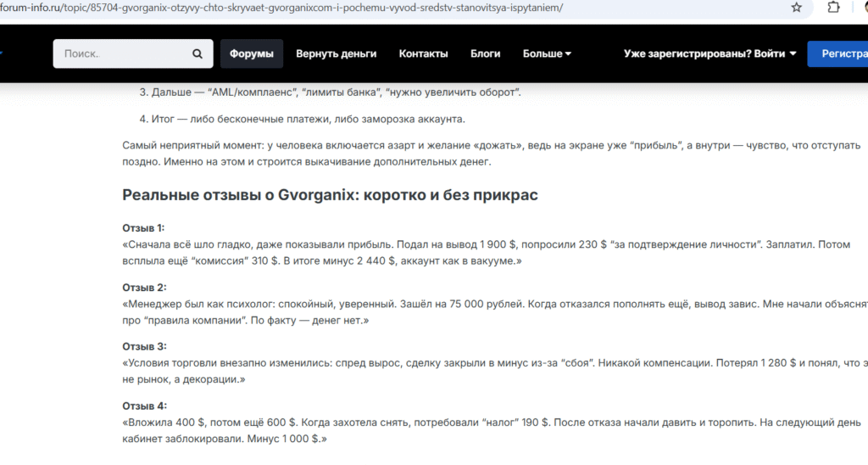Go to Вернуть деньги menu item
The height and width of the screenshot is (465, 868).
[x=336, y=53]
